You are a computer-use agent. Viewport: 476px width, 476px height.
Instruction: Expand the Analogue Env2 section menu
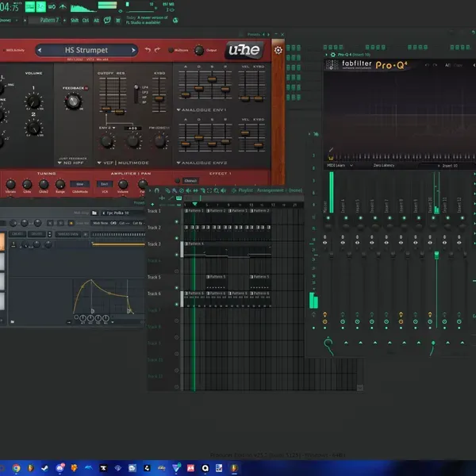pos(202,163)
